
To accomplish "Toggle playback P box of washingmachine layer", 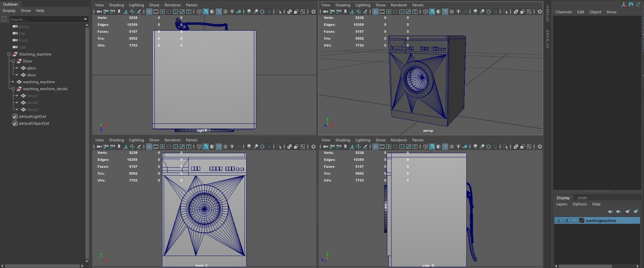I will tap(567, 220).
